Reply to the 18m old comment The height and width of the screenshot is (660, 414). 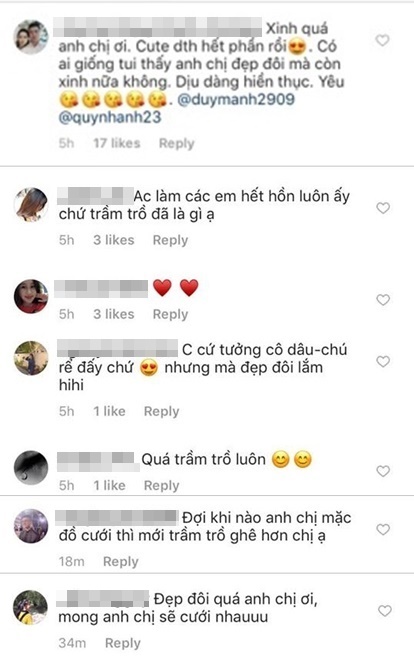pos(121,562)
